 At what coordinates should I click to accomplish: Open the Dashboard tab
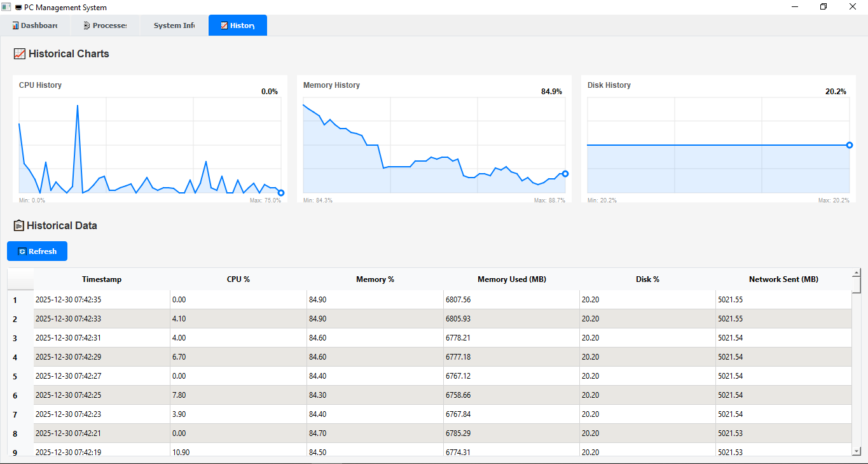tap(35, 25)
